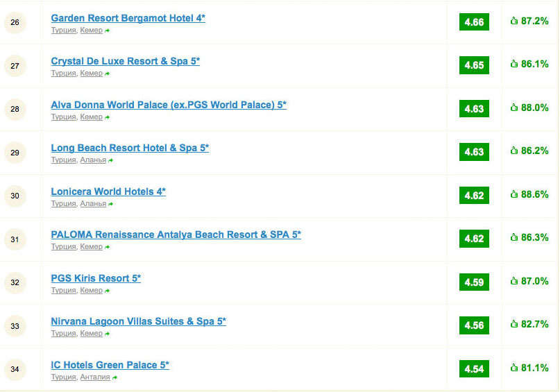This screenshot has height=392, width=560.
Task: Click green arrow icon under Nirvana Lagoon Villas
Action: click(x=107, y=334)
